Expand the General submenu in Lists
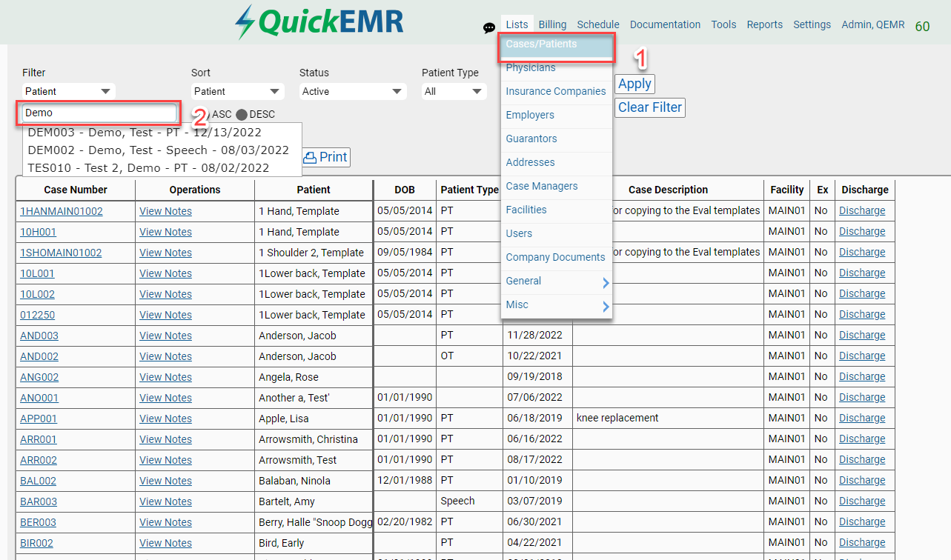951x560 pixels. click(557, 281)
